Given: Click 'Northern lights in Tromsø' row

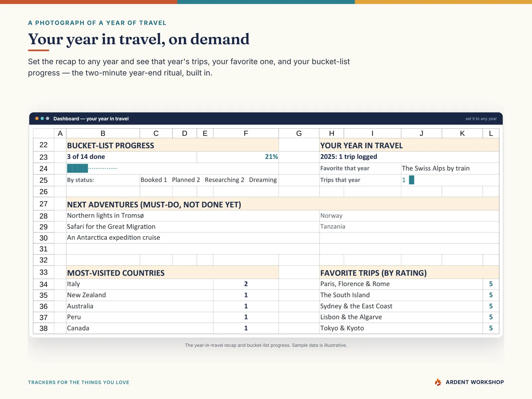Looking at the screenshot, I should tap(193, 216).
